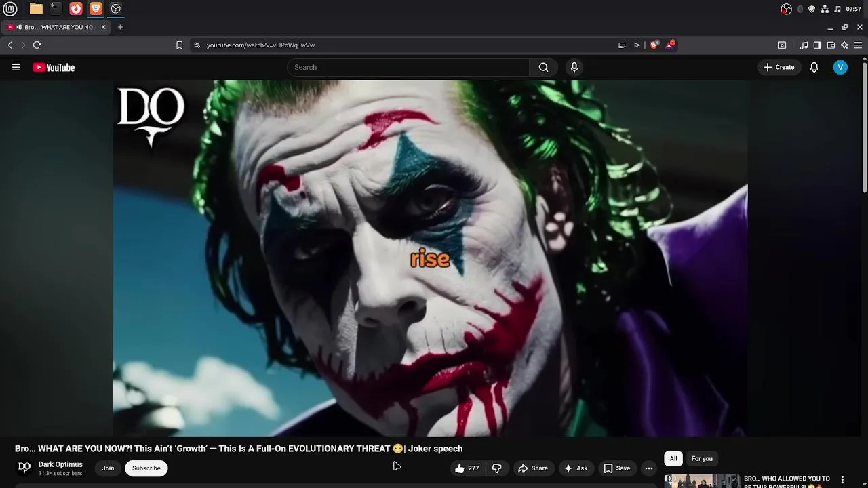The width and height of the screenshot is (868, 488).
Task: Mute tab via speaker icon
Action: tap(19, 27)
